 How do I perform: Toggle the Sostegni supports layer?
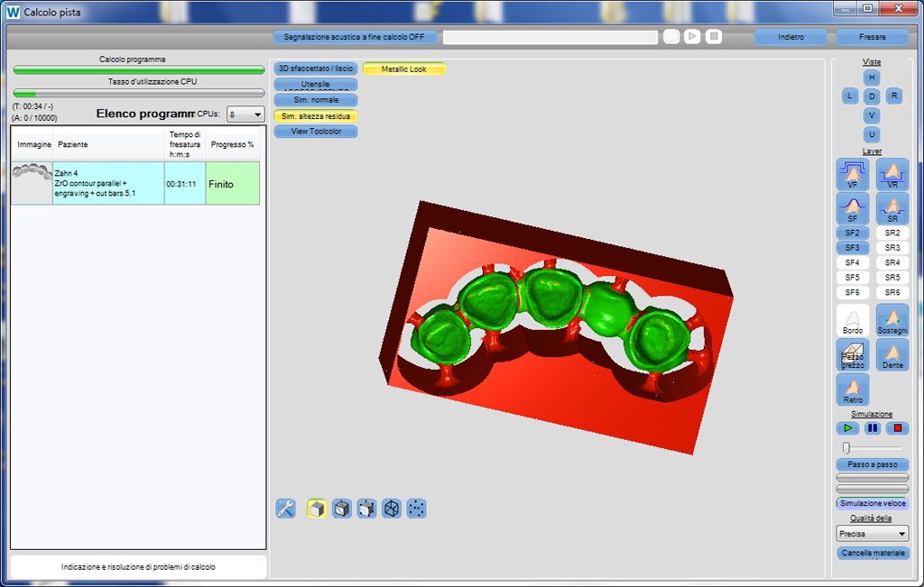(x=892, y=320)
